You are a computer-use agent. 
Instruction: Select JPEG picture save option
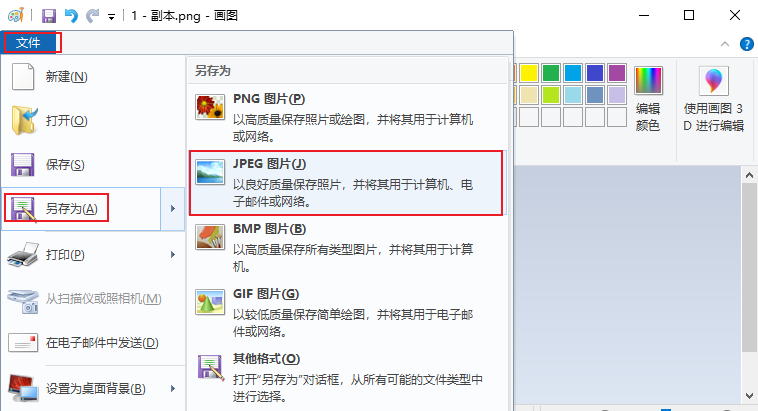pos(347,183)
